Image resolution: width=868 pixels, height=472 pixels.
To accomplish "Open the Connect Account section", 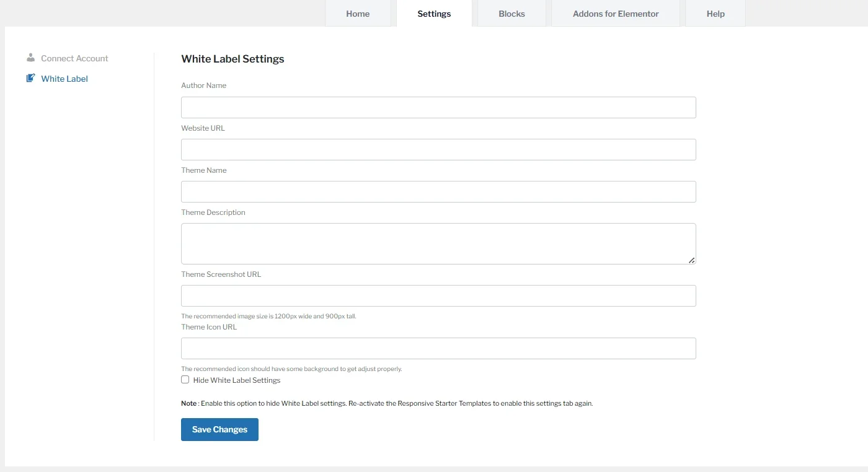I will (x=74, y=58).
